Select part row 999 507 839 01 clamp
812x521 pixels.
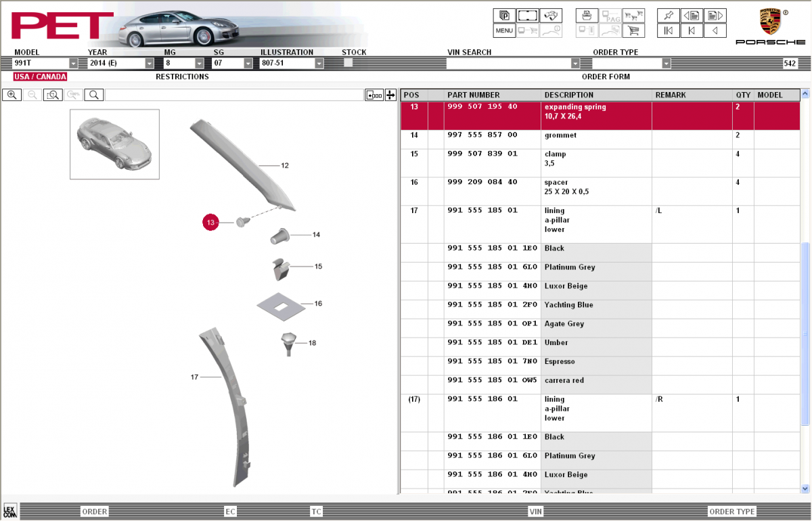click(x=601, y=163)
